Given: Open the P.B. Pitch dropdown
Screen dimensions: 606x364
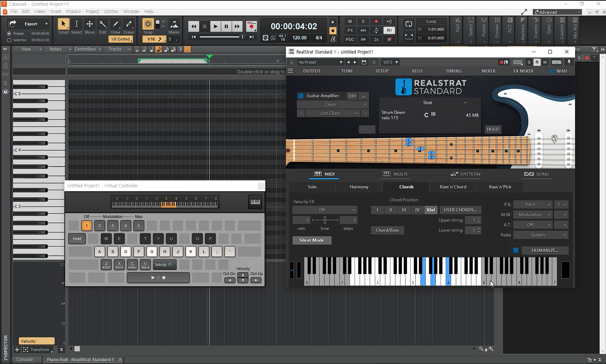Looking at the screenshot, I should [533, 205].
